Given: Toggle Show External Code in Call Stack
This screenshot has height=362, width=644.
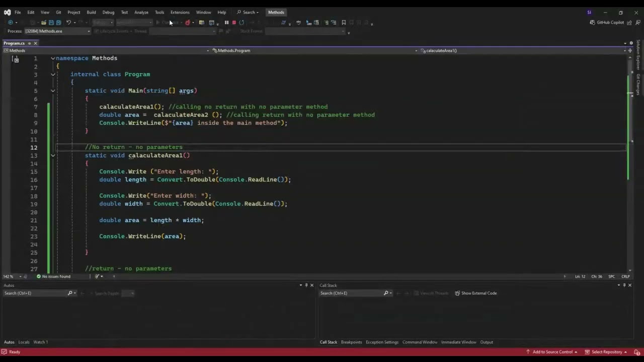Looking at the screenshot, I should (475, 293).
